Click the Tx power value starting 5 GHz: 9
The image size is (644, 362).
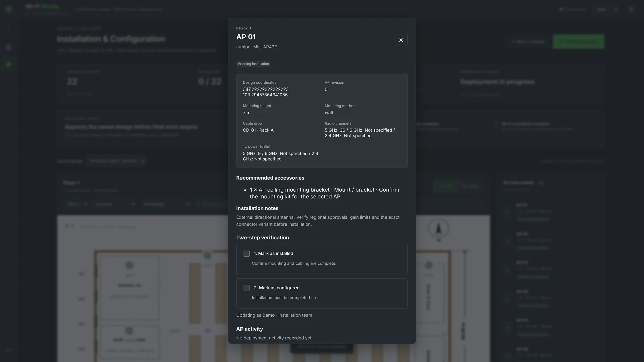click(280, 156)
